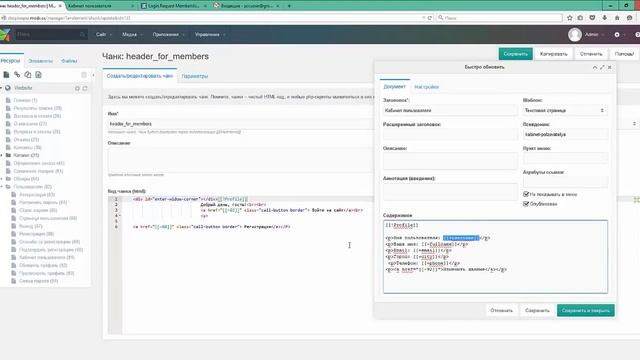This screenshot has width=640, height=360.
Task: Select Выход (87) in the resource tree
Action: 30,226
